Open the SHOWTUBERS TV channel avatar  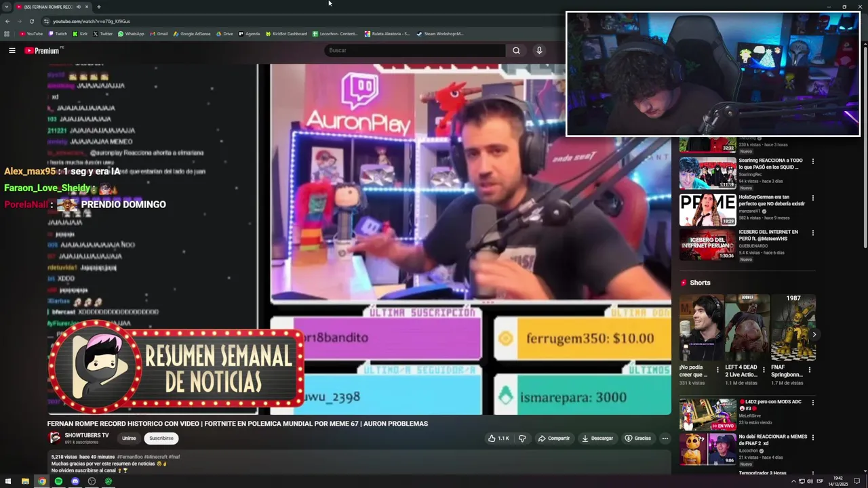55,438
